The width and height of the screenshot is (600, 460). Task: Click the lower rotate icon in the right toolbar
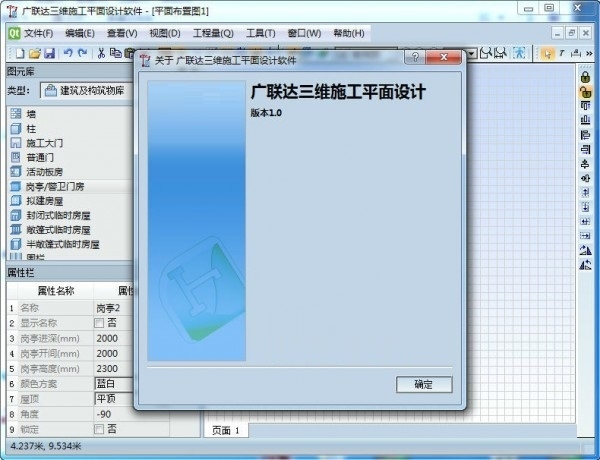click(585, 265)
